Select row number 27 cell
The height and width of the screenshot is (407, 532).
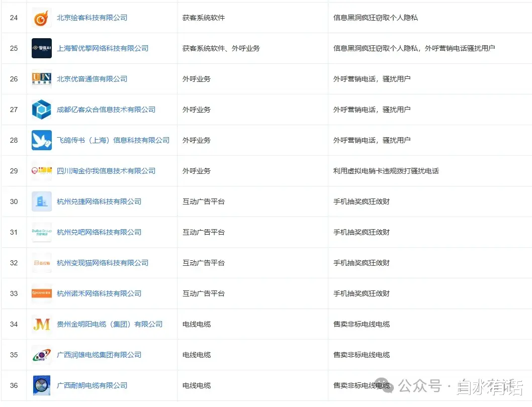tap(14, 110)
